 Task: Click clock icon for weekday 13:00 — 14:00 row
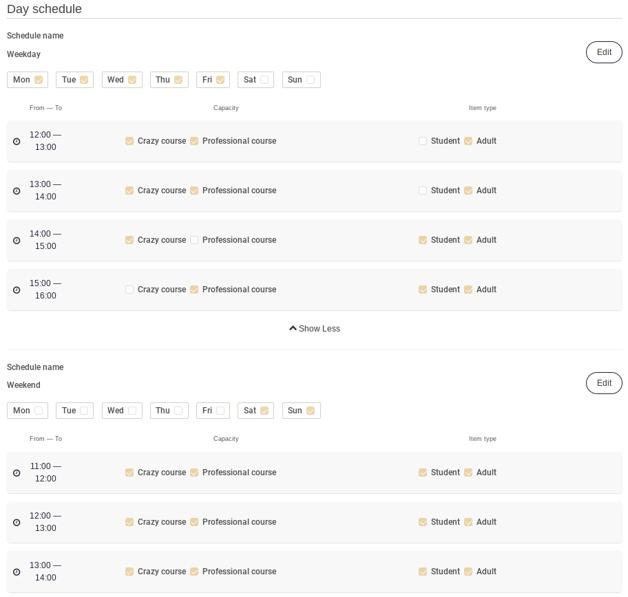point(16,191)
